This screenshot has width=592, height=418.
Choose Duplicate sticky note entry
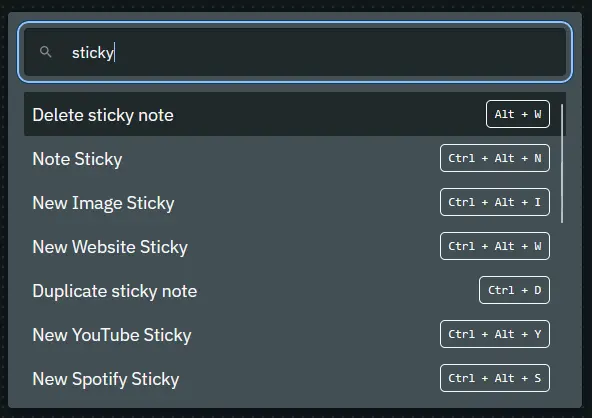click(295, 290)
